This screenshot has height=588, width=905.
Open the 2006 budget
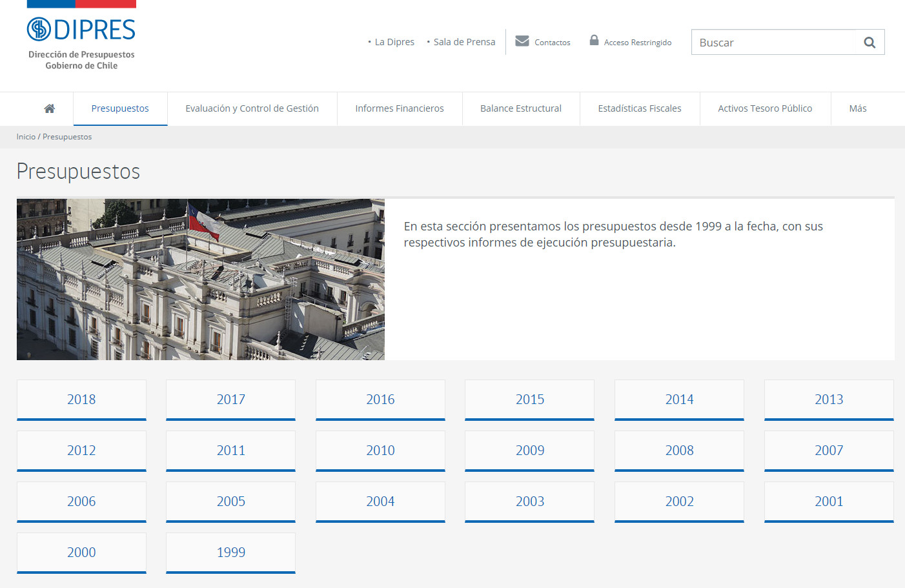[81, 502]
